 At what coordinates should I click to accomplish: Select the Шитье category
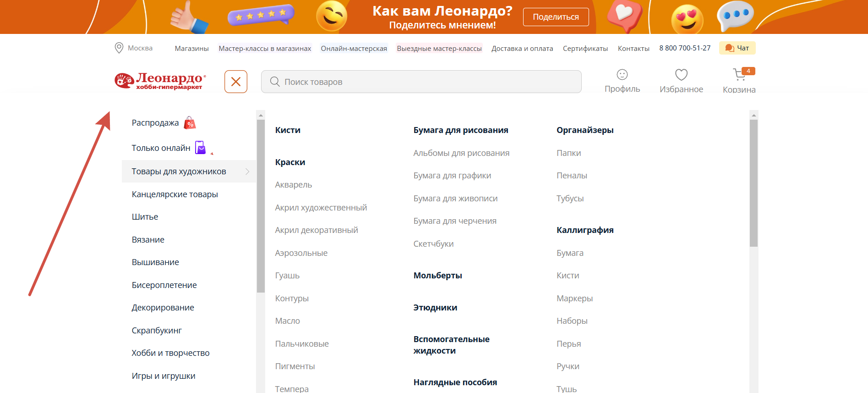click(x=145, y=217)
